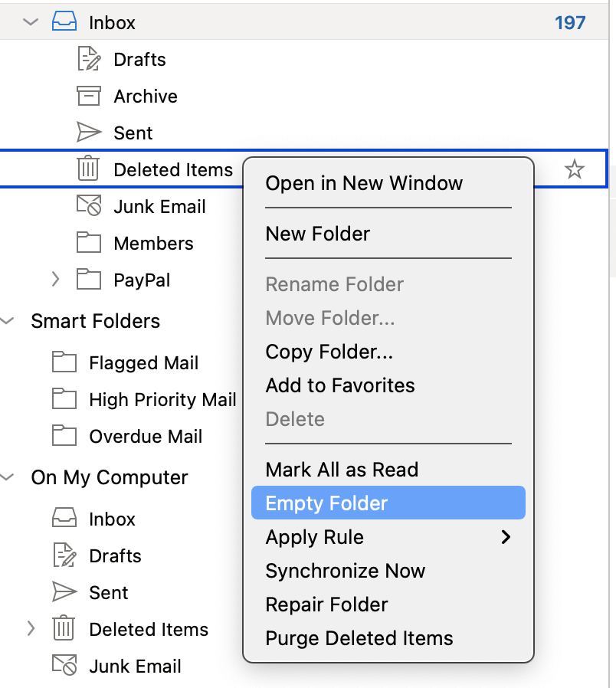Select Purge Deleted Items
The height and width of the screenshot is (688, 616).
pyautogui.click(x=359, y=638)
